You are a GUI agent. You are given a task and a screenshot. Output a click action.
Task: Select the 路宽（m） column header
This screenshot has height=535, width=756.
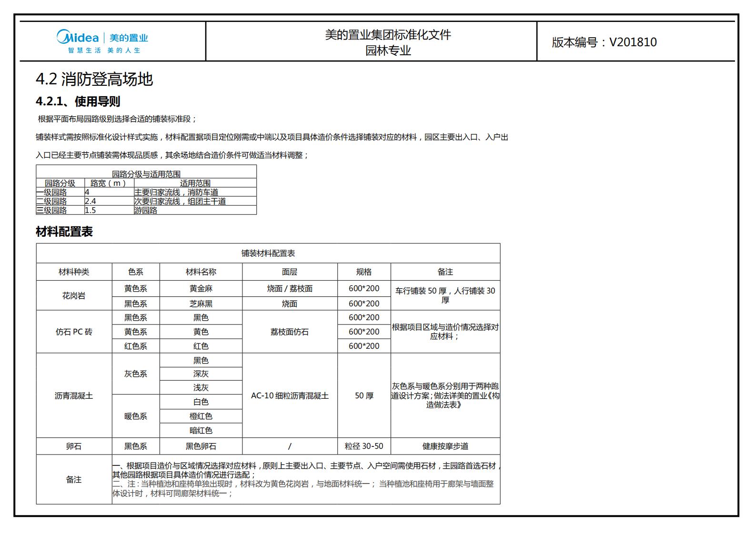(109, 183)
